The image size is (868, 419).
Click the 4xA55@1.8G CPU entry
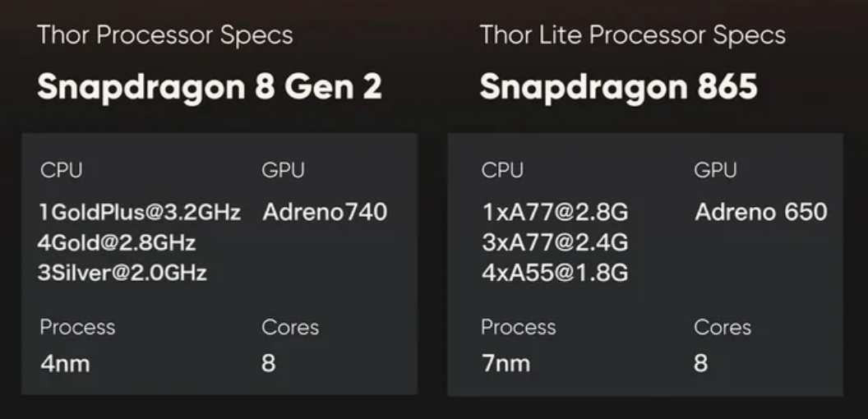(555, 273)
